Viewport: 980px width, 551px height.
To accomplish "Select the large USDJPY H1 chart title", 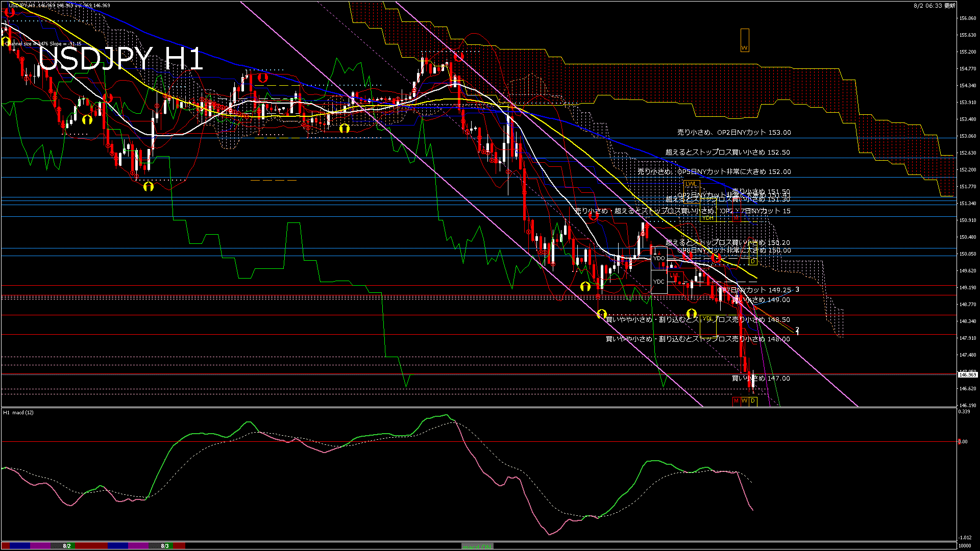I will (x=121, y=58).
